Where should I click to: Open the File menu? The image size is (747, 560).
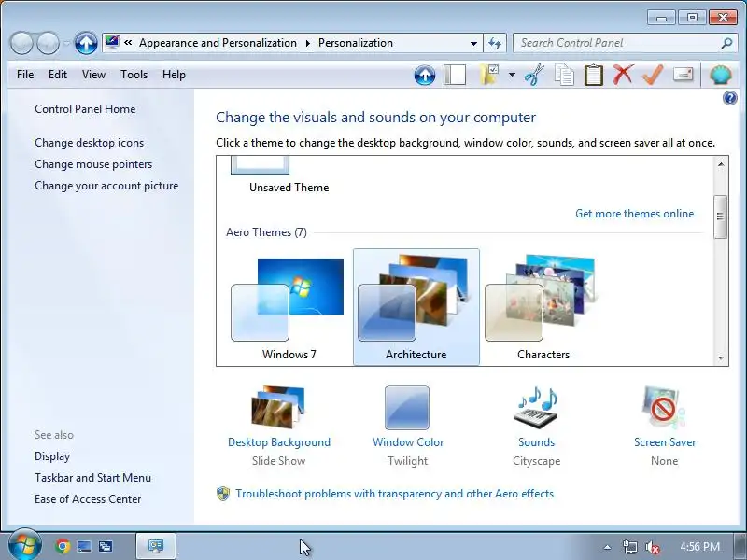(x=25, y=75)
